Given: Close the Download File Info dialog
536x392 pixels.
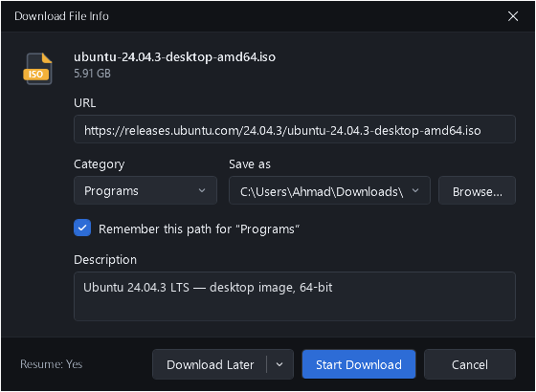Looking at the screenshot, I should tap(513, 16).
